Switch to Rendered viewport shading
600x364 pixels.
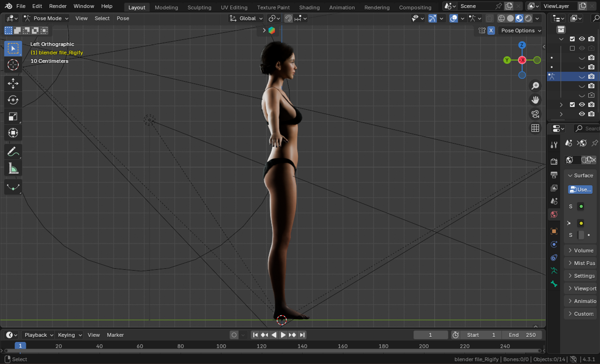(528, 18)
